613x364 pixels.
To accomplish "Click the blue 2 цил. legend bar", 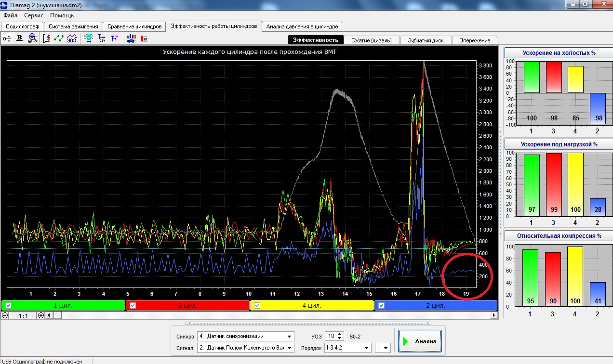I will [x=436, y=305].
